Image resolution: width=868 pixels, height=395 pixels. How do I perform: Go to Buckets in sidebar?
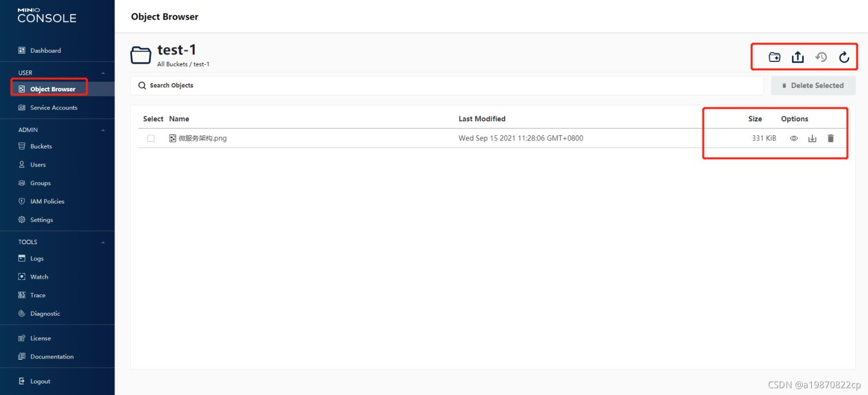tap(41, 146)
